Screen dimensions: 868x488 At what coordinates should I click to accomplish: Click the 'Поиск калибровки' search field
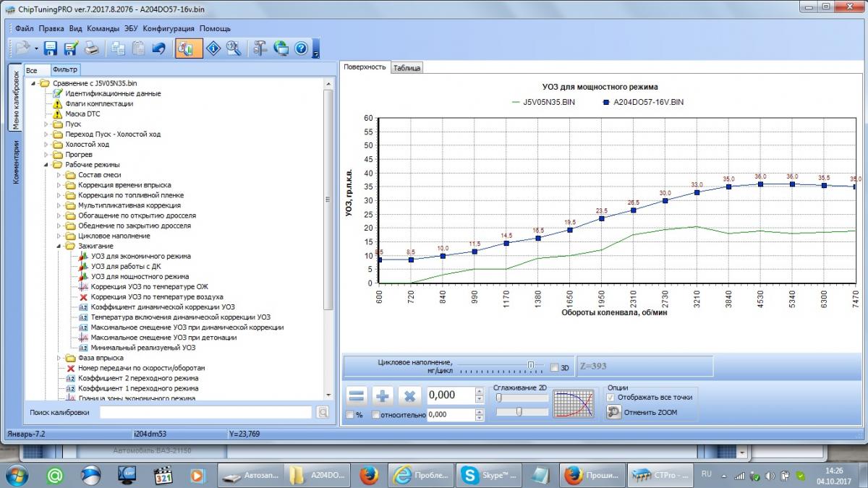click(205, 412)
